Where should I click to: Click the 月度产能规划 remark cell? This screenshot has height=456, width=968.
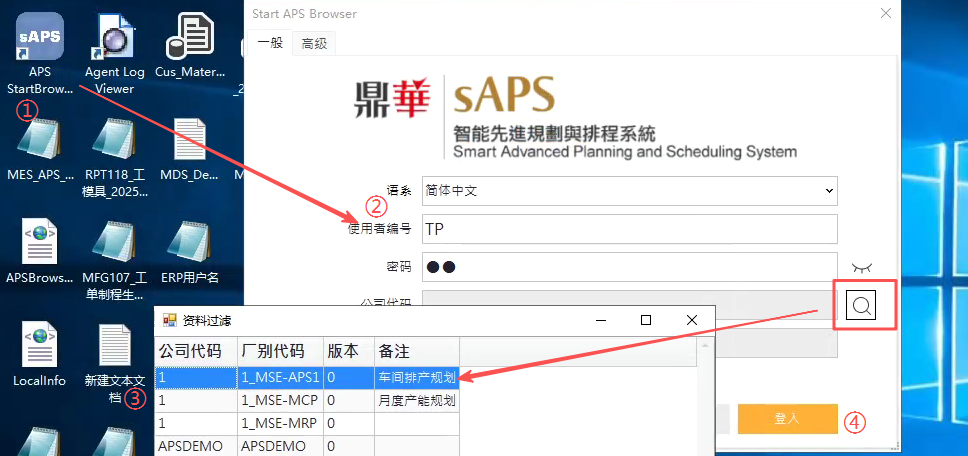(417, 400)
